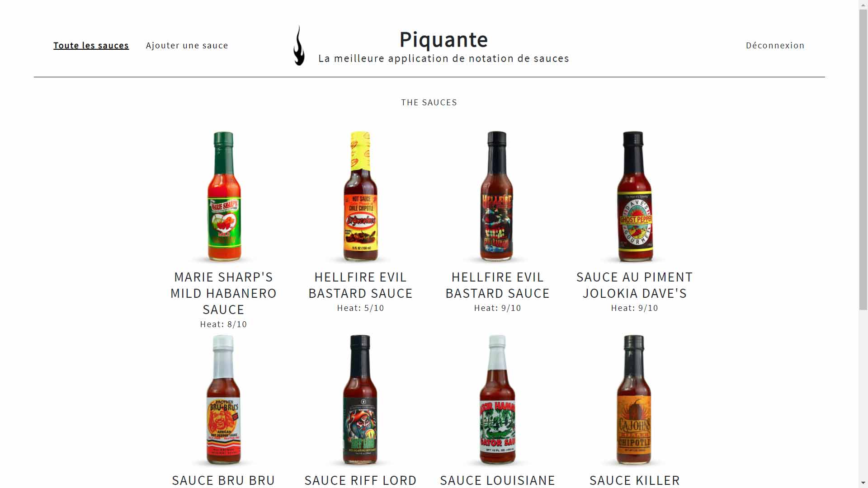Open Sauce au Piment Jolokia Dave's title
The image size is (868, 488).
(x=635, y=285)
